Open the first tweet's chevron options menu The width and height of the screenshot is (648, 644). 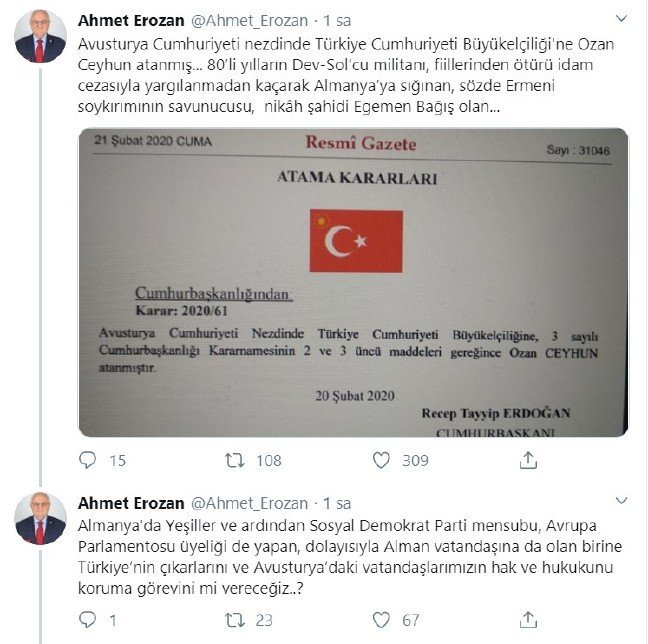(x=622, y=19)
